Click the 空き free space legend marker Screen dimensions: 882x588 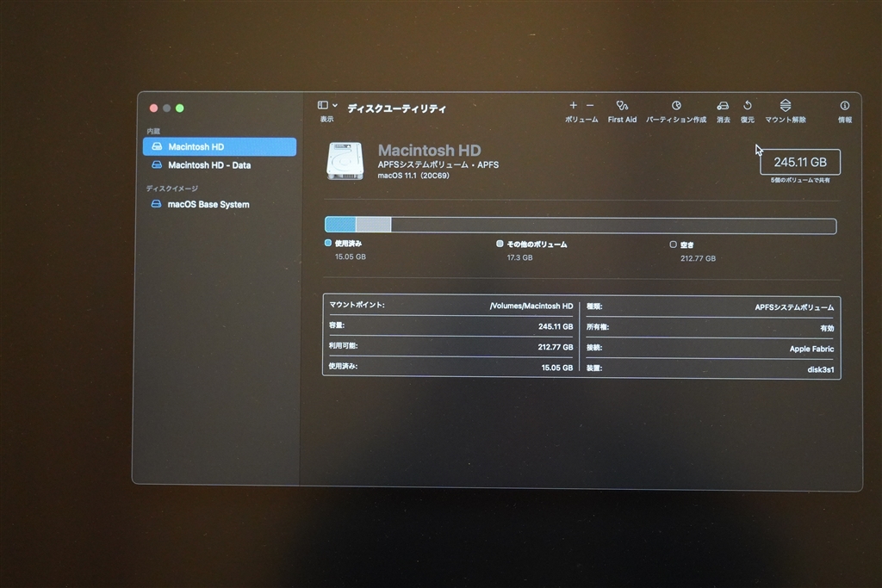coord(673,244)
